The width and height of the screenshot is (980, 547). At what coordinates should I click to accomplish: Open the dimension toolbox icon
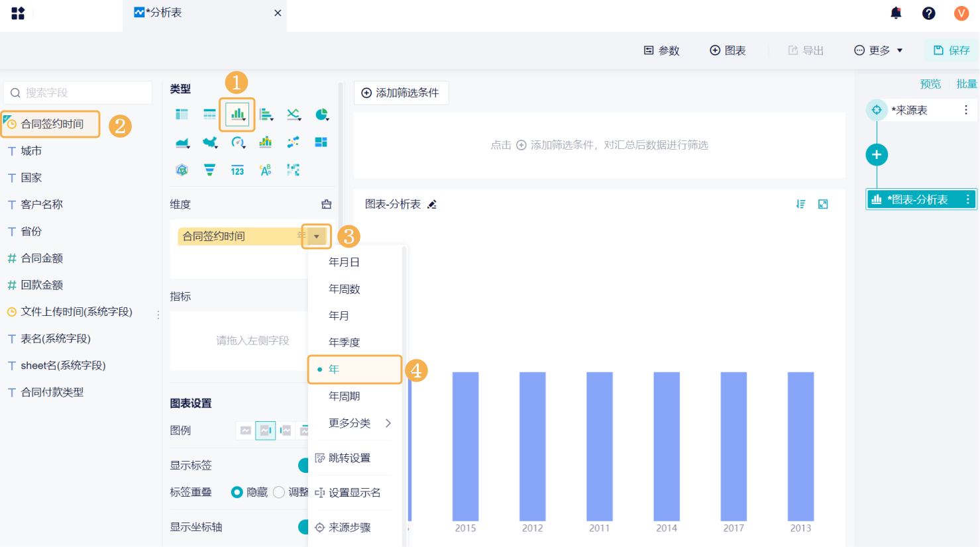(x=326, y=205)
